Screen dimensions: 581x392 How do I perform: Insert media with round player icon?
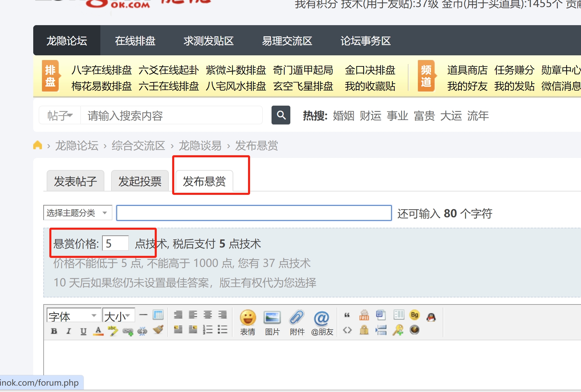(415, 330)
